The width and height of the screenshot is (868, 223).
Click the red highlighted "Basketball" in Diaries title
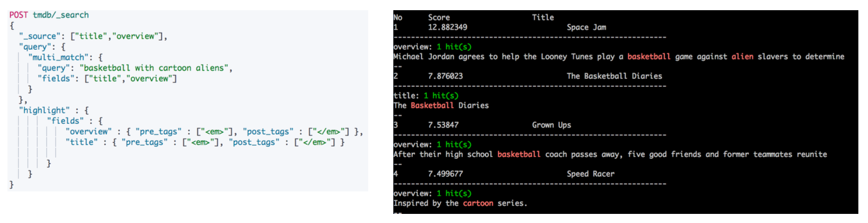coord(432,106)
